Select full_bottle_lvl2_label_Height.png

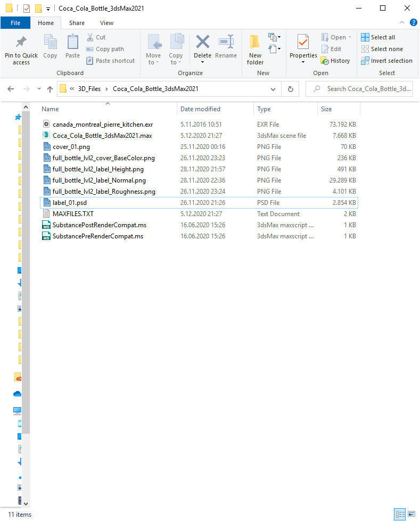(x=199, y=169)
